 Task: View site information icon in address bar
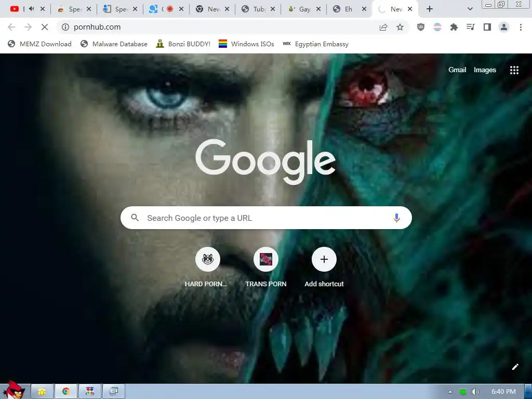coord(65,27)
